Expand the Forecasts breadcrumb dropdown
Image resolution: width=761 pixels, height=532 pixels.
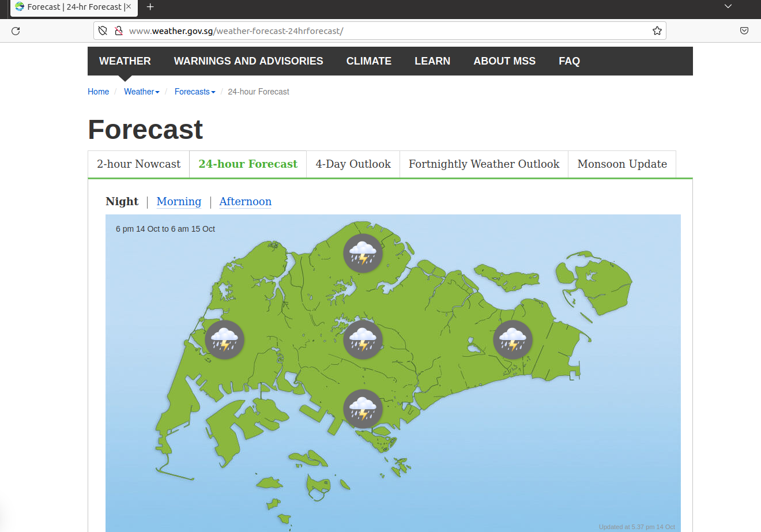coord(195,92)
